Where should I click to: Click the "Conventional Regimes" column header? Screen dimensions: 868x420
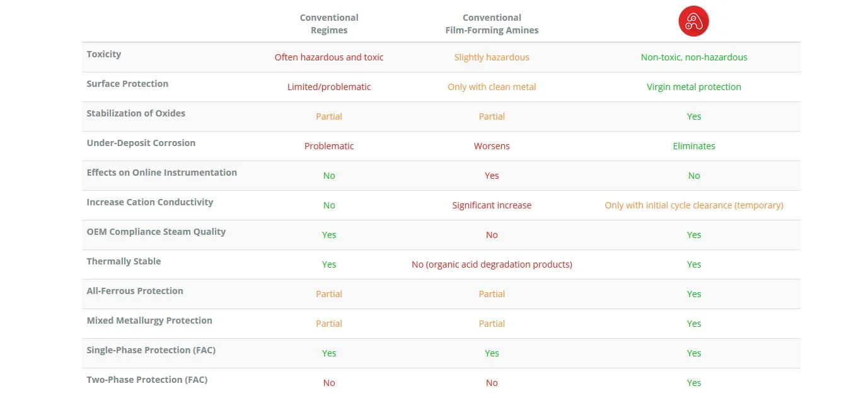pos(329,24)
